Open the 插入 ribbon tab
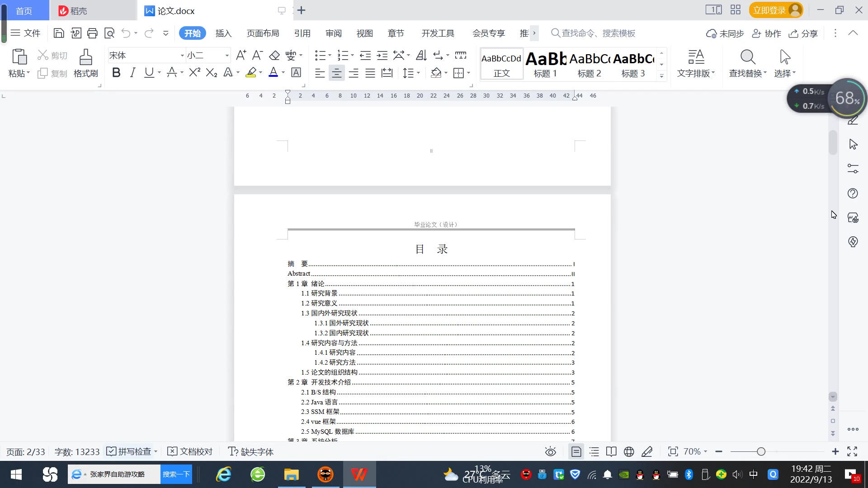This screenshot has width=868, height=488. coord(223,33)
